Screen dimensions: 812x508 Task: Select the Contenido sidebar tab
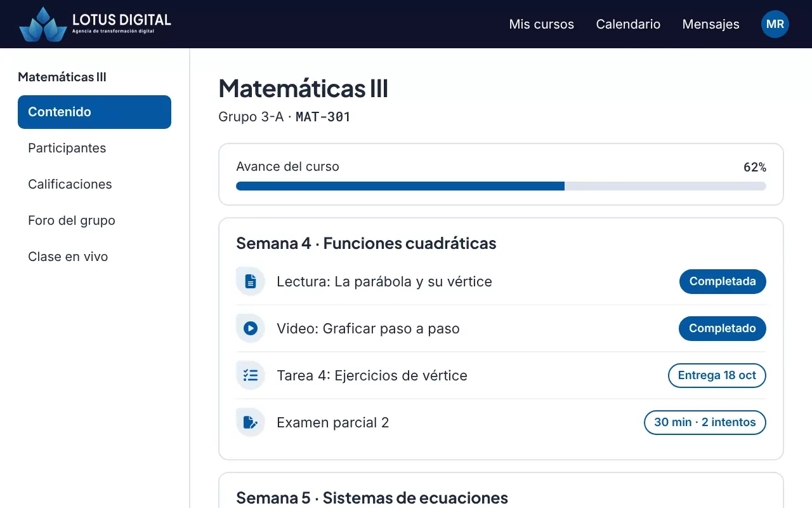pos(95,112)
